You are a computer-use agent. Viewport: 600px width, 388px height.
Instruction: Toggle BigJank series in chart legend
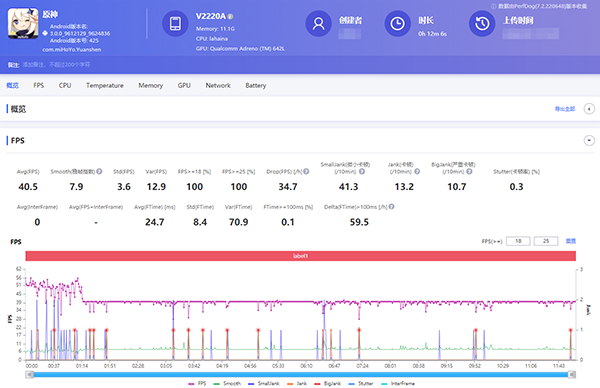(x=328, y=383)
